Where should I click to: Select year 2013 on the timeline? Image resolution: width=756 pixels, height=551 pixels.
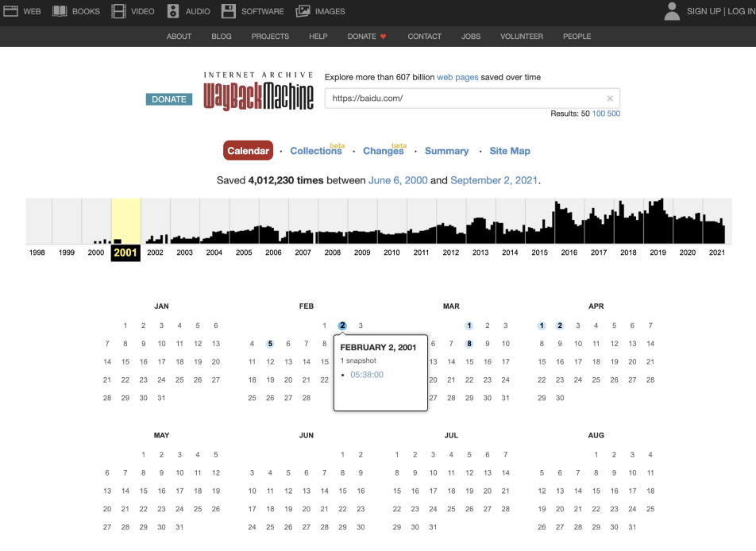pyautogui.click(x=480, y=252)
